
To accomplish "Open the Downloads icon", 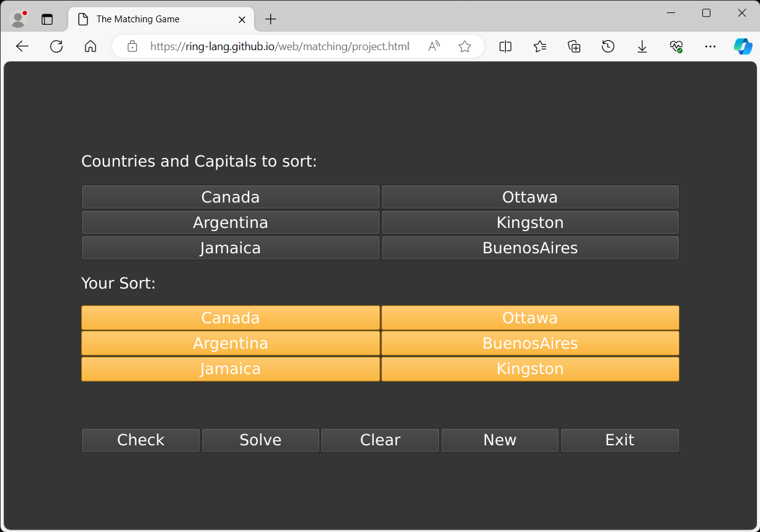I will click(x=642, y=46).
